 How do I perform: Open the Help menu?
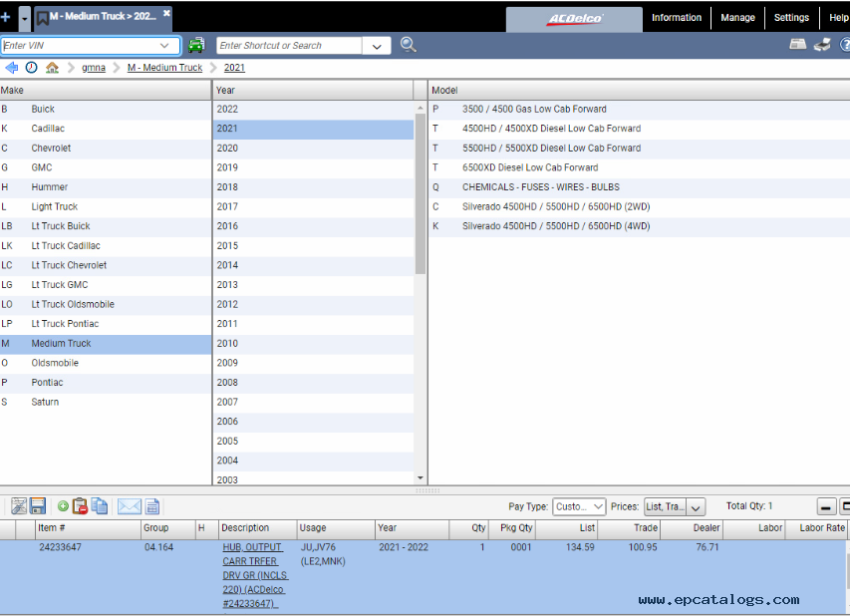[838, 17]
